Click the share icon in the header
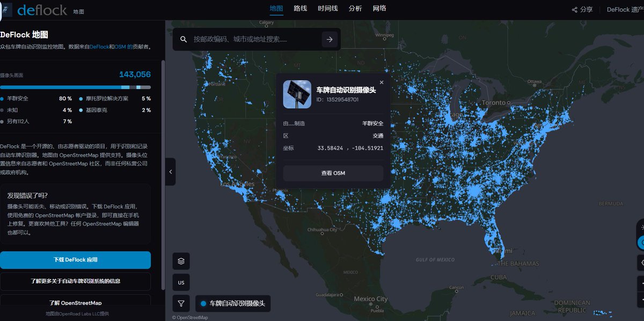Image resolution: width=644 pixels, height=321 pixels. click(575, 9)
